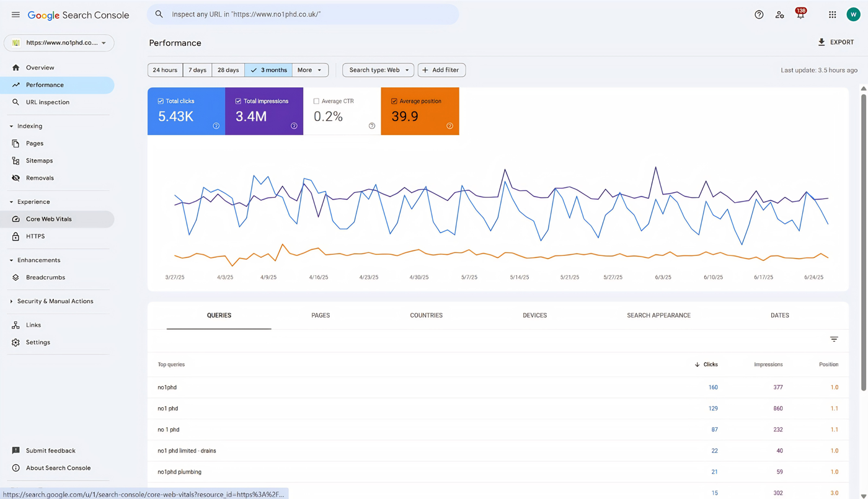Expand the More date range dropdown

click(x=309, y=70)
